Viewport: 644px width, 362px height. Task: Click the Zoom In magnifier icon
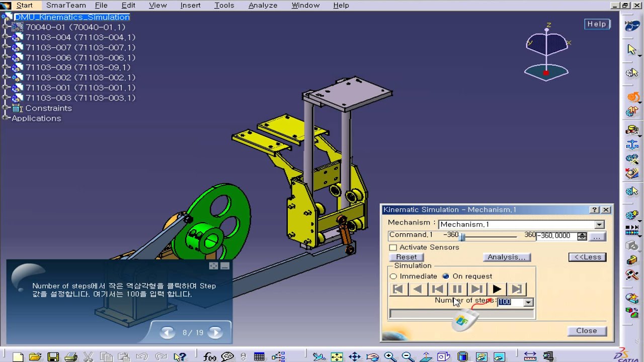pos(390,357)
